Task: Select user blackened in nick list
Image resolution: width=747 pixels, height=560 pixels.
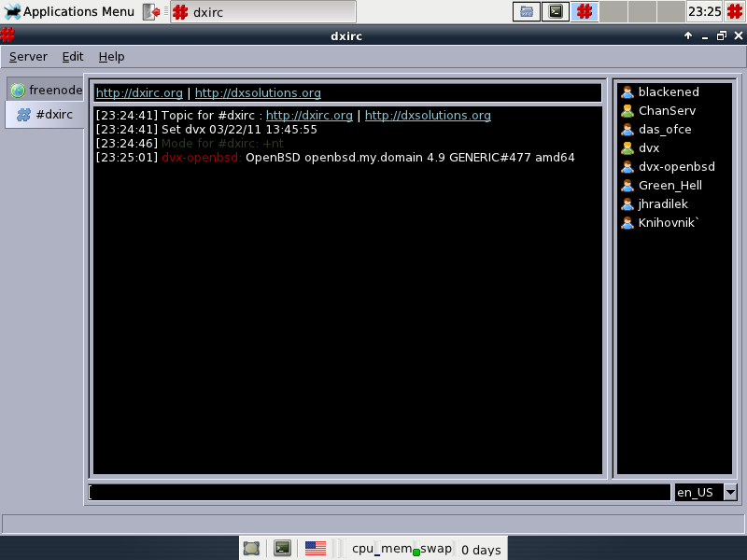Action: click(669, 91)
